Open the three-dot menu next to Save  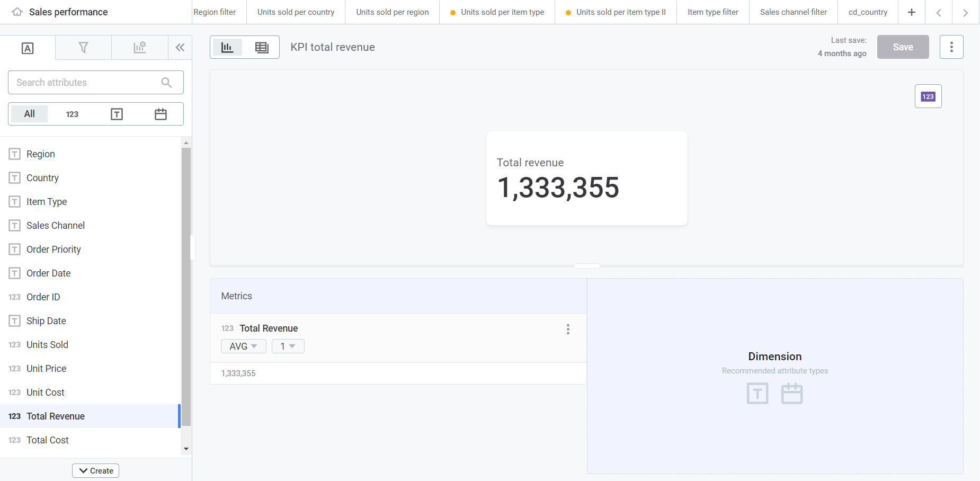click(x=951, y=47)
